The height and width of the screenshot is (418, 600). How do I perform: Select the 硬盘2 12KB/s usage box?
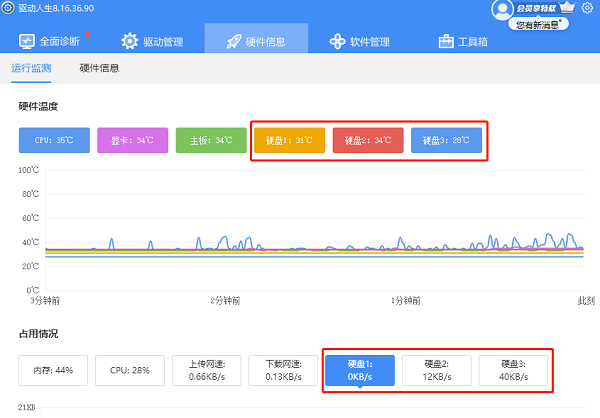point(435,370)
